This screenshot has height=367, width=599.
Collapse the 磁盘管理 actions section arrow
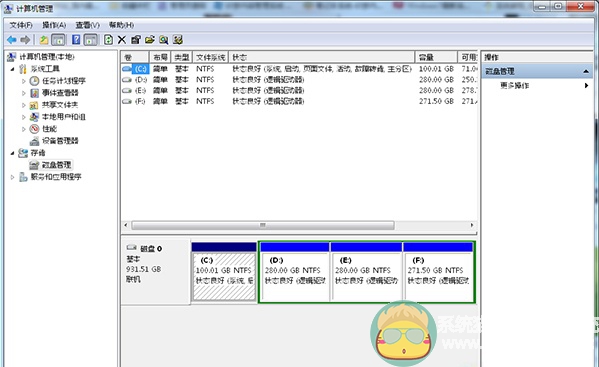pyautogui.click(x=586, y=71)
